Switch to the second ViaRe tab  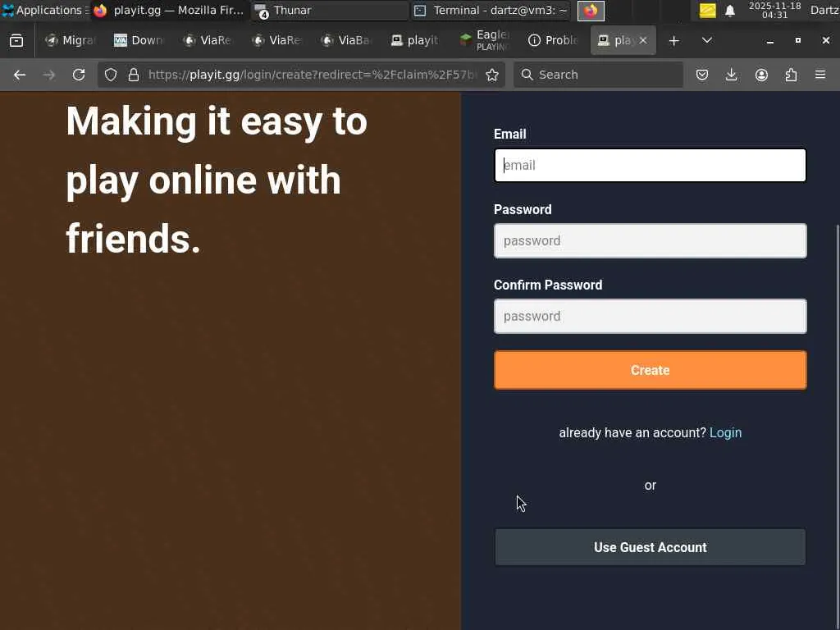277,41
